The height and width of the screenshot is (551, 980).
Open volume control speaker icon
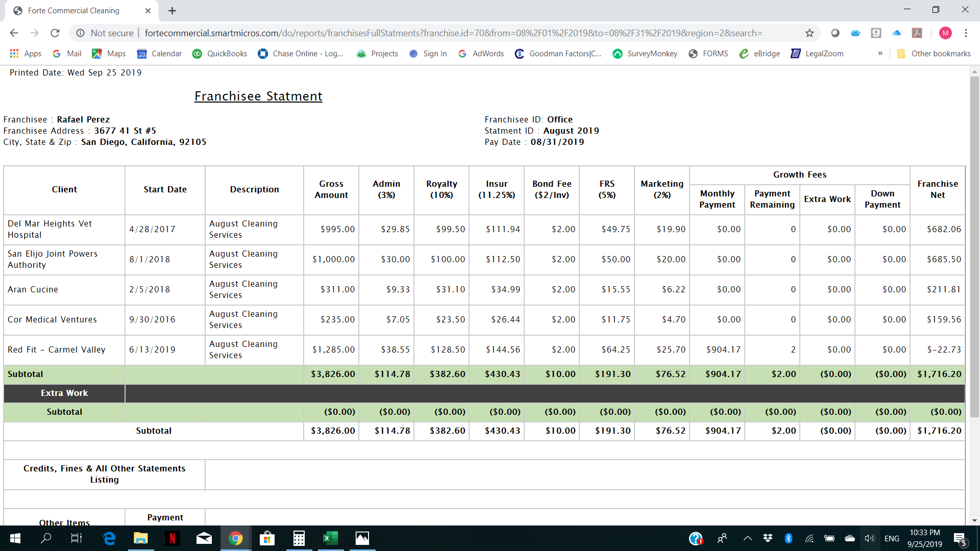point(870,538)
